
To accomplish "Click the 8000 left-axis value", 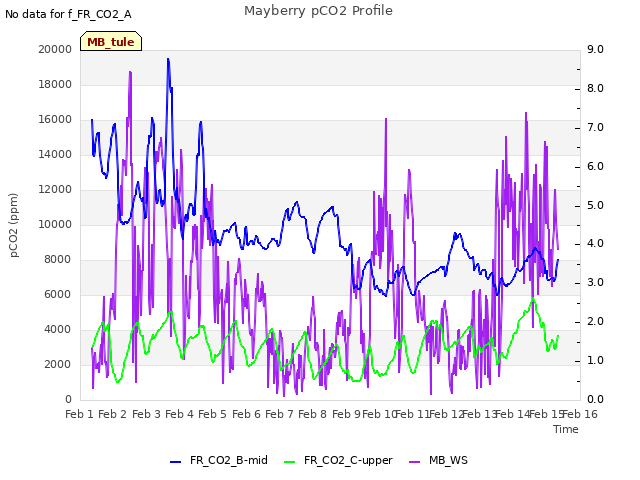I will point(58,260).
